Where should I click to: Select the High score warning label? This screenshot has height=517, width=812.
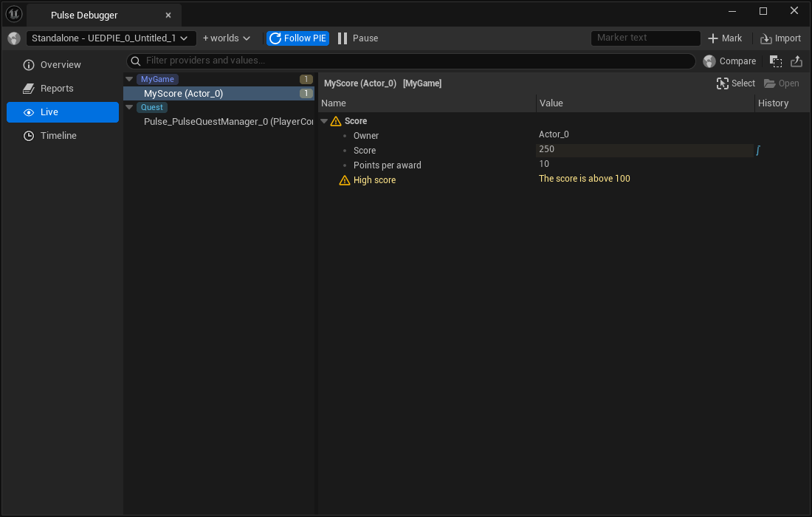[x=374, y=180]
